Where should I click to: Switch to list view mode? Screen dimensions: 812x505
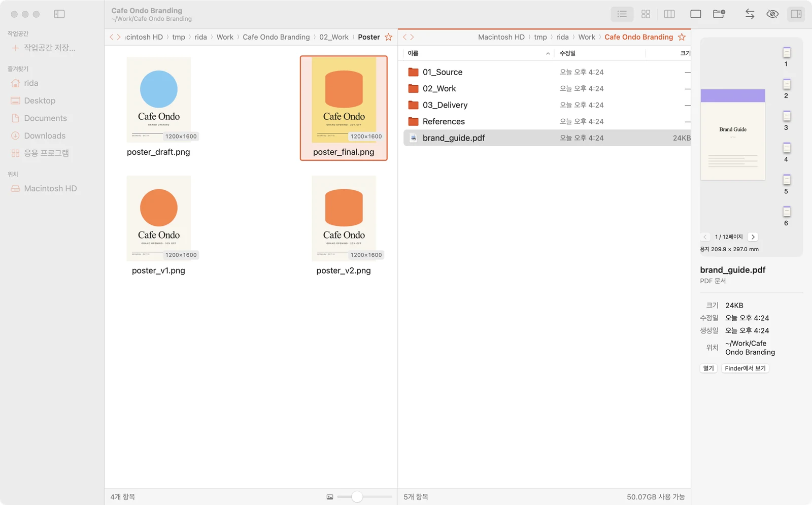622,14
